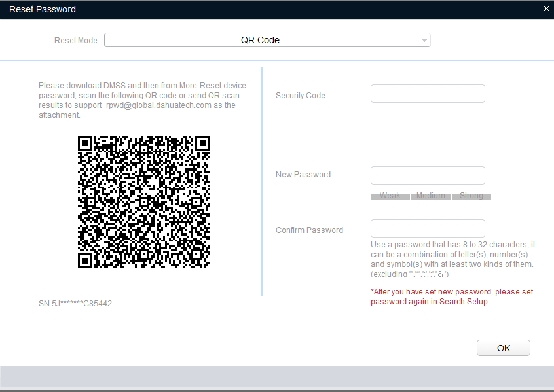This screenshot has width=554, height=392.
Task: Click the QR code image
Action: [143, 202]
